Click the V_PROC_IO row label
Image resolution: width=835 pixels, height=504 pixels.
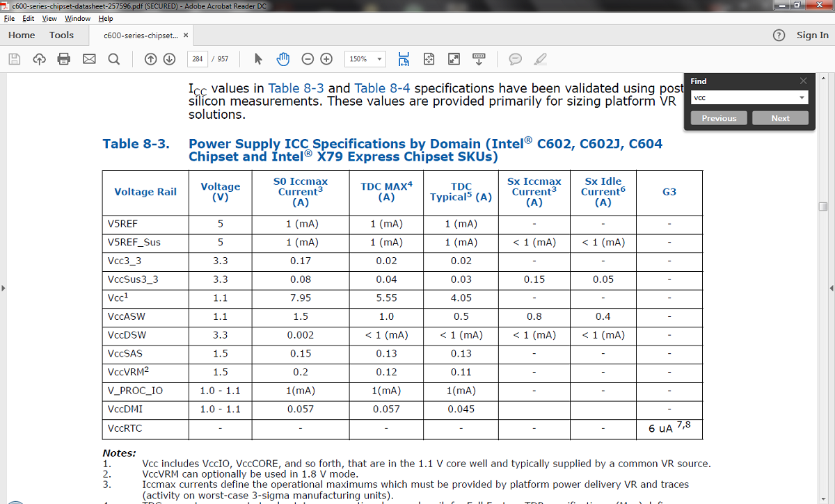[135, 391]
